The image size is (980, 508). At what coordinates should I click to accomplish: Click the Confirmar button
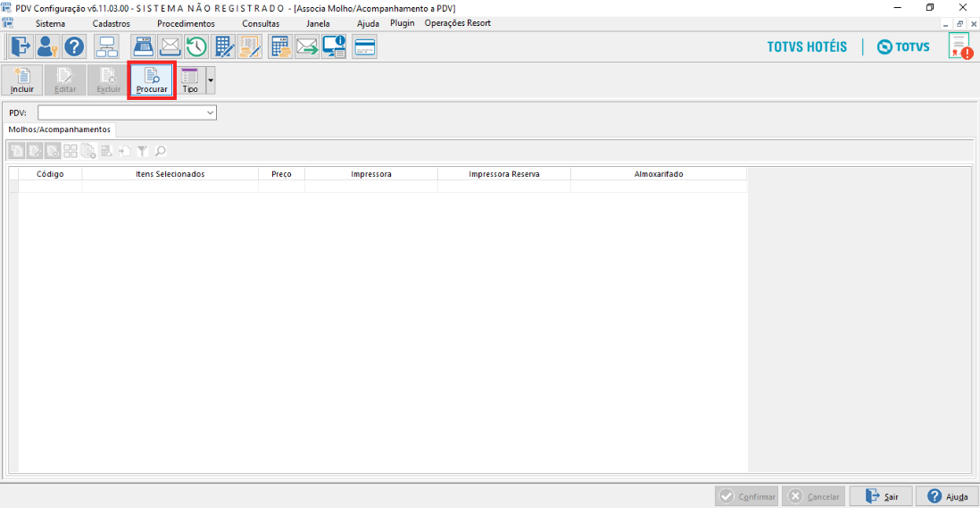[747, 496]
